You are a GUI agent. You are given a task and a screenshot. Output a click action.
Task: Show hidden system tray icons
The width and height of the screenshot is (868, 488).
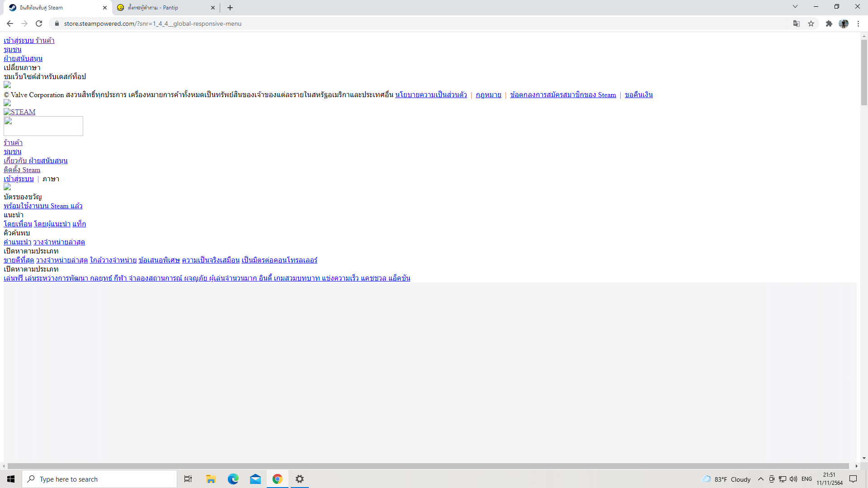coord(761,479)
